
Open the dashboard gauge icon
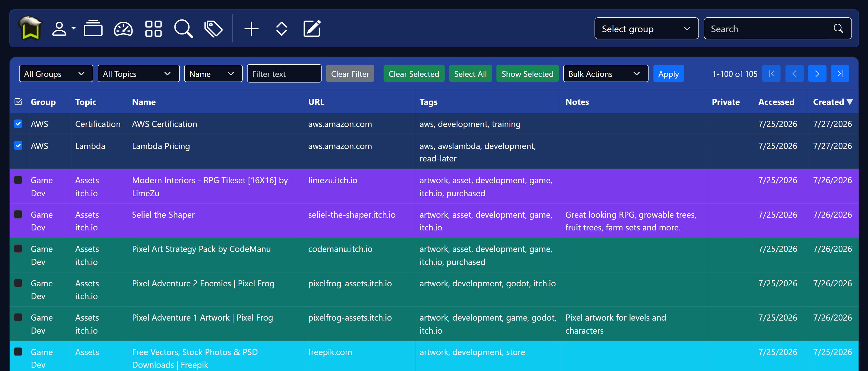[x=123, y=29]
